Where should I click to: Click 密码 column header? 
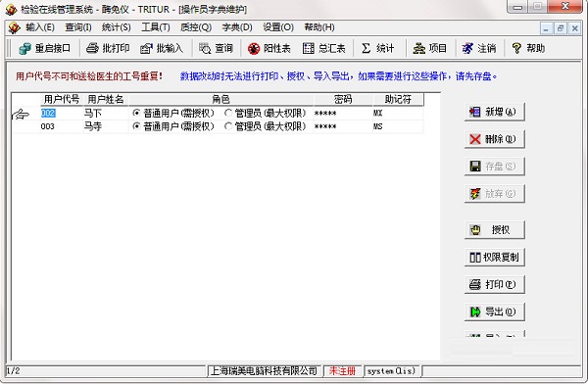click(343, 99)
